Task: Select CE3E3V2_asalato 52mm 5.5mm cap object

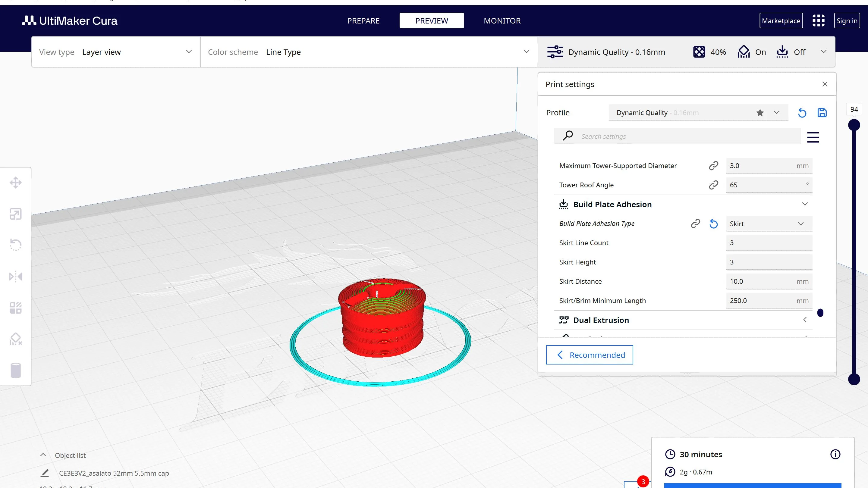Action: (x=114, y=473)
